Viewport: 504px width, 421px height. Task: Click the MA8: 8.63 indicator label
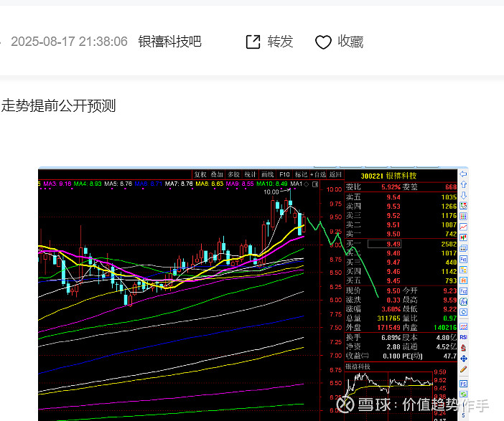(209, 184)
